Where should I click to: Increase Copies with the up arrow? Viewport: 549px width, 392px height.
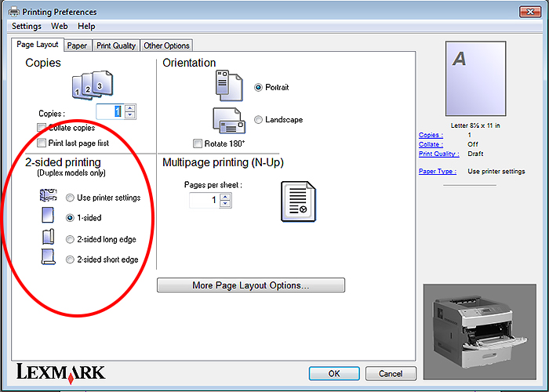point(129,108)
